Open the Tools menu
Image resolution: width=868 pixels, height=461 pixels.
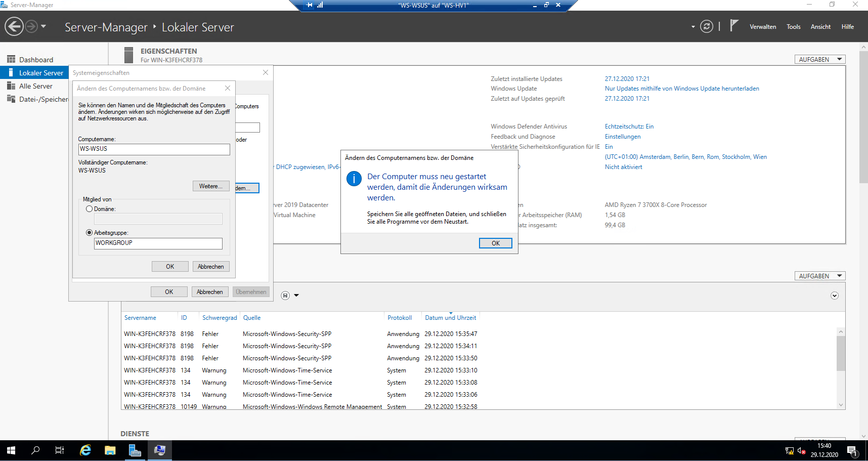point(794,27)
